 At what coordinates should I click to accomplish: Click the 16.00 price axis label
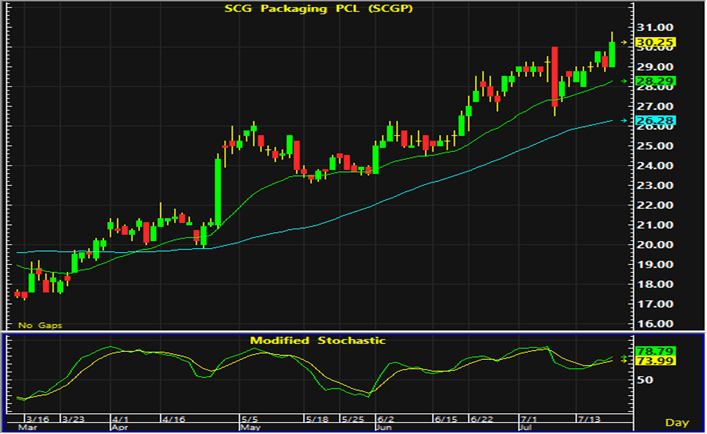tap(655, 324)
